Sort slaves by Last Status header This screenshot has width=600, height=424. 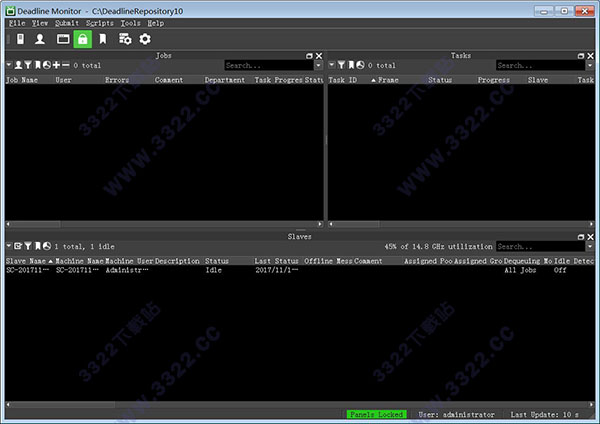tap(277, 261)
